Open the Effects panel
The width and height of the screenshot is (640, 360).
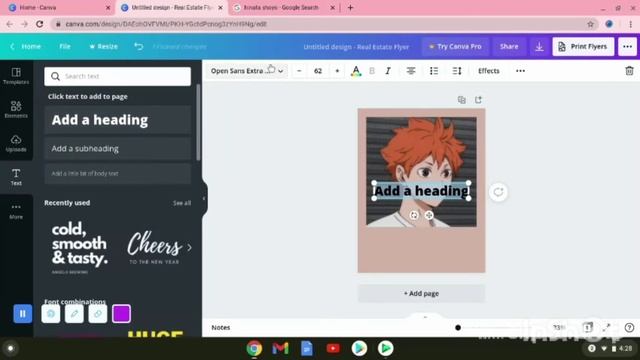point(489,71)
